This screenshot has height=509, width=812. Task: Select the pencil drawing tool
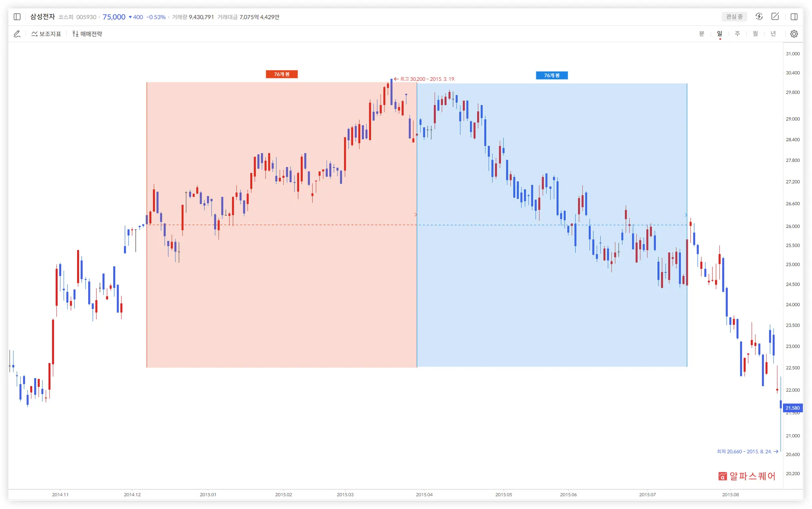coord(17,34)
